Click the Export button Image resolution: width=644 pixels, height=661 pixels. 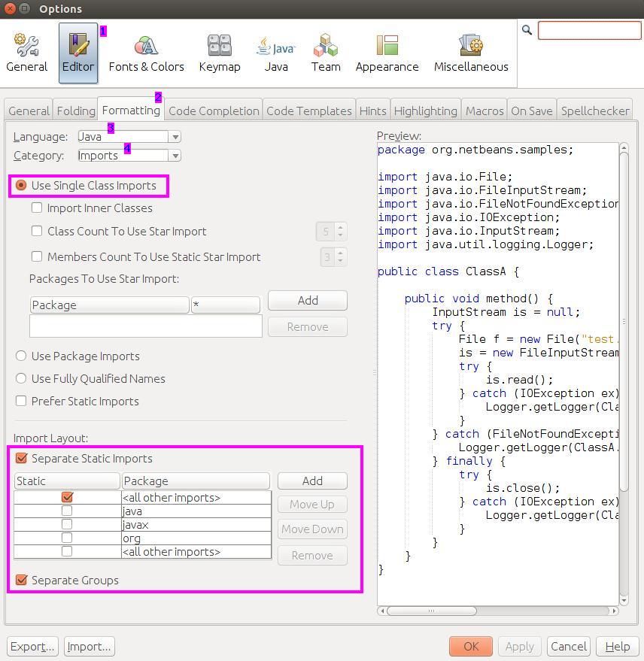pyautogui.click(x=32, y=646)
